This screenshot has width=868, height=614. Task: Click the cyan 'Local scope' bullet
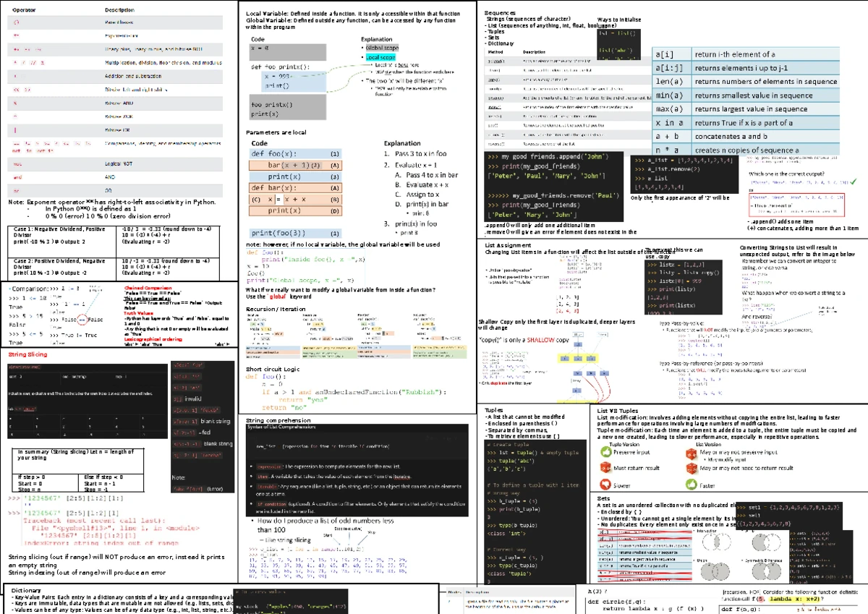(x=380, y=56)
